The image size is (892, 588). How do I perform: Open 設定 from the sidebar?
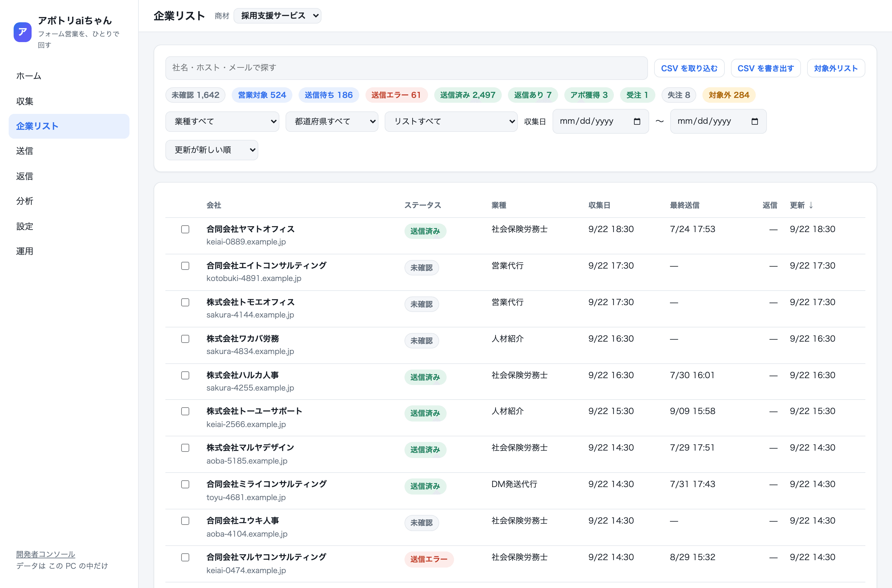[x=69, y=227]
